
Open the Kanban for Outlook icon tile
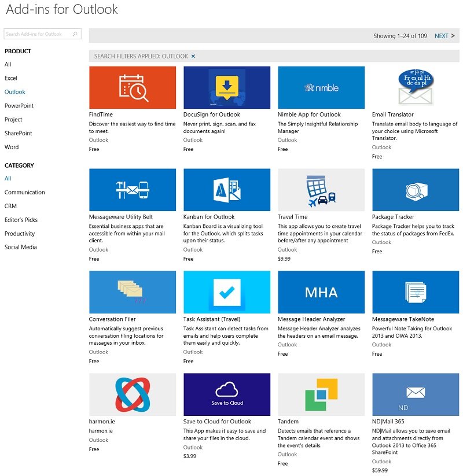pos(227,190)
